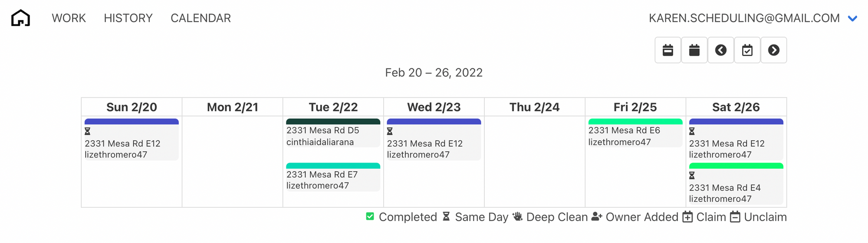Image resolution: width=868 pixels, height=243 pixels.
Task: Open 2331 Mesa Rd D5 job on Tuesday
Action: coord(333,133)
